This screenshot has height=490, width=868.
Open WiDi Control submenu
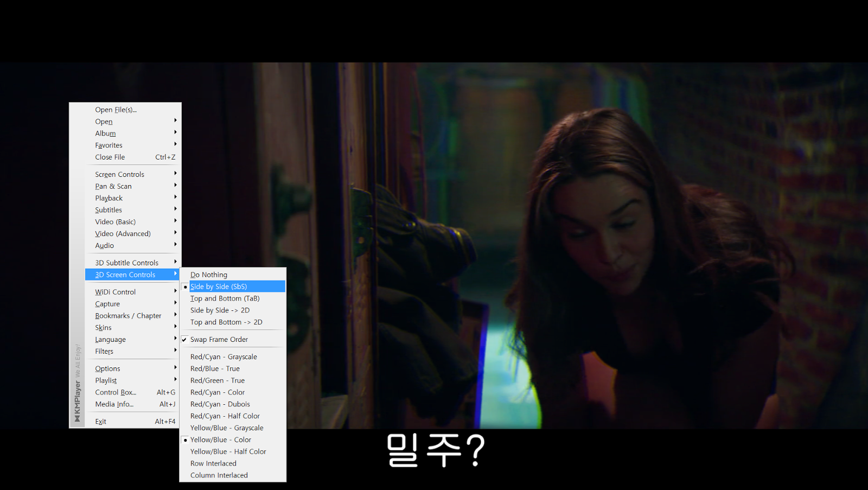(x=132, y=292)
